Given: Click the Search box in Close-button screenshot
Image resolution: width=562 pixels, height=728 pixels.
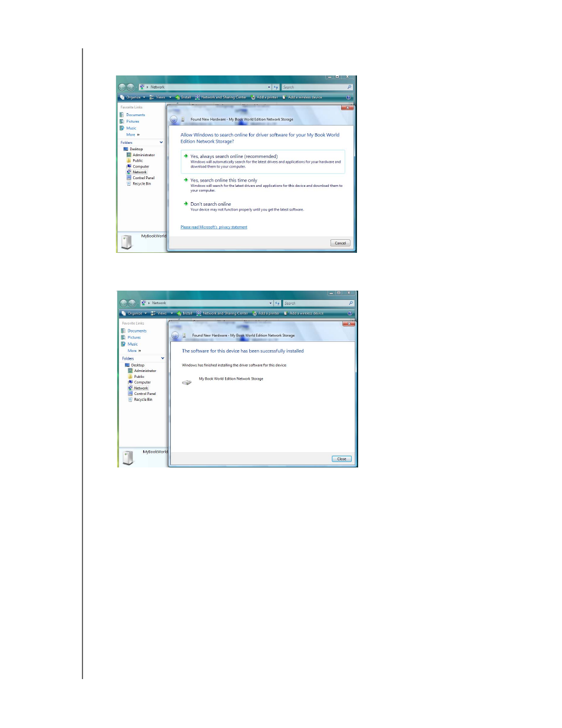Looking at the screenshot, I should (x=318, y=303).
